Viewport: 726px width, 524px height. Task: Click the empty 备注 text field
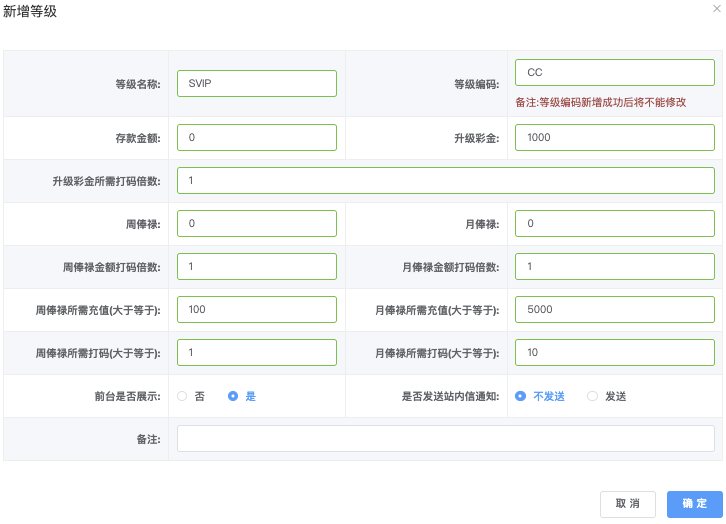445,439
